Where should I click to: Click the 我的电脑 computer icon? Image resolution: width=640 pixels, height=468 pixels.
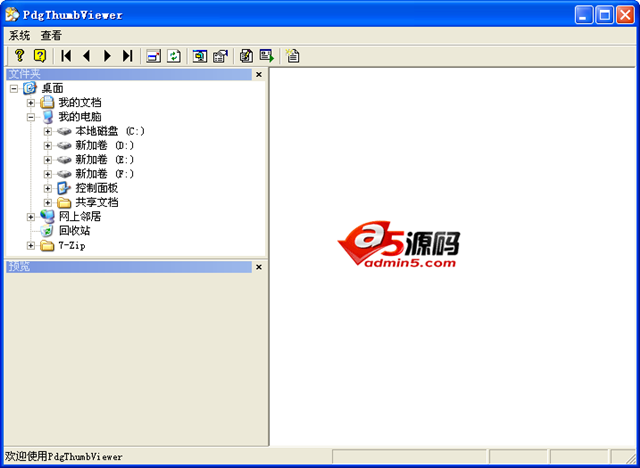tap(47, 117)
